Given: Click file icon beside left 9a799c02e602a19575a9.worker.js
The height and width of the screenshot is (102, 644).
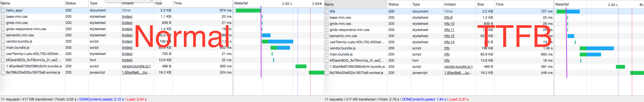Looking at the screenshot, I should coord(3,72).
